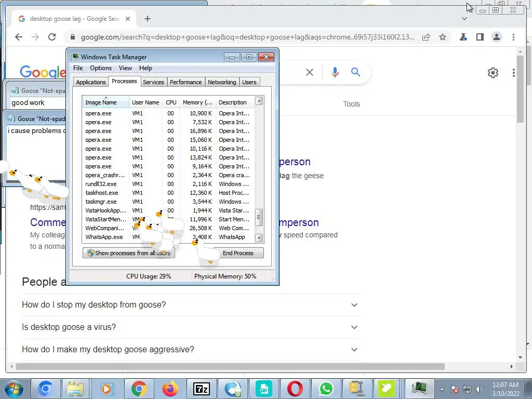Select the opera_crashr... process row

168,175
